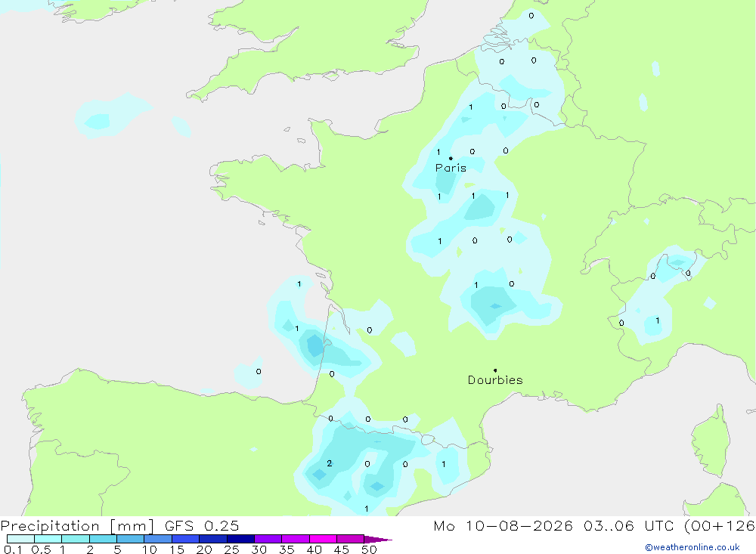
Task: Click the date 'Mo 10-08-2026' label
Action: point(503,525)
